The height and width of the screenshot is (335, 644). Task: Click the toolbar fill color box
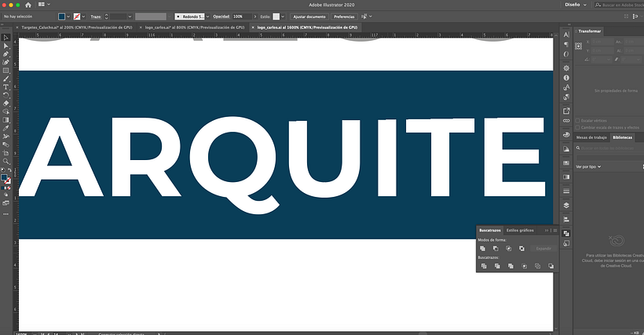pyautogui.click(x=4, y=177)
